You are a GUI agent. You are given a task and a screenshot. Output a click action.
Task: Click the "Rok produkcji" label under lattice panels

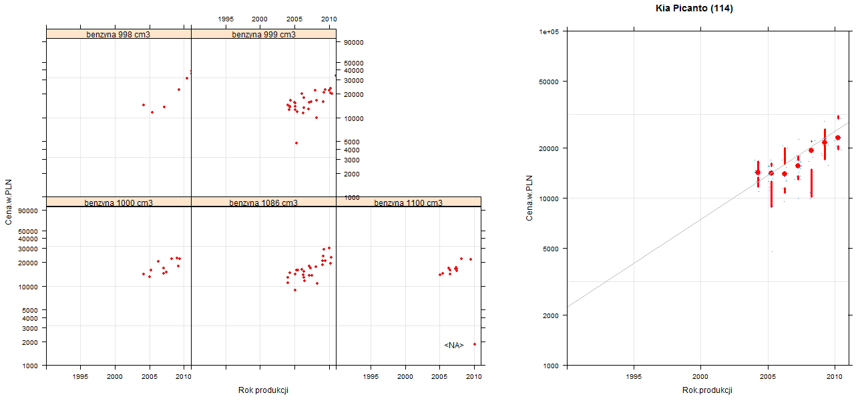click(x=263, y=390)
